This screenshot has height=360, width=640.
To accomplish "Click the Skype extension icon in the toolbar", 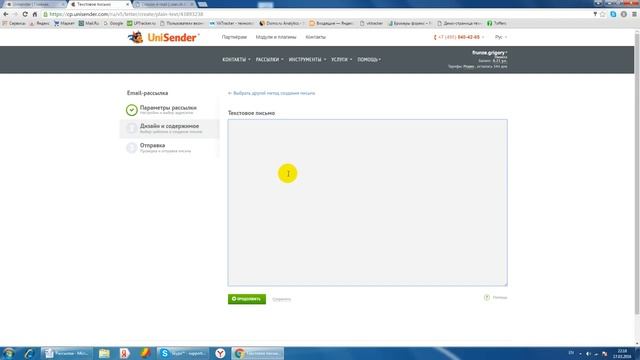I will (613, 14).
